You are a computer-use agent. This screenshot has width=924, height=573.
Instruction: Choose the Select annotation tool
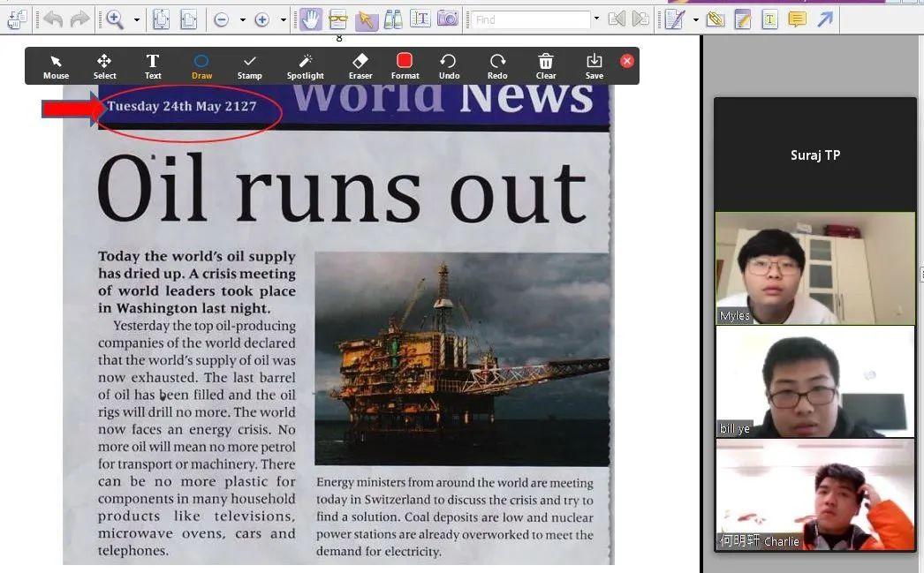104,66
